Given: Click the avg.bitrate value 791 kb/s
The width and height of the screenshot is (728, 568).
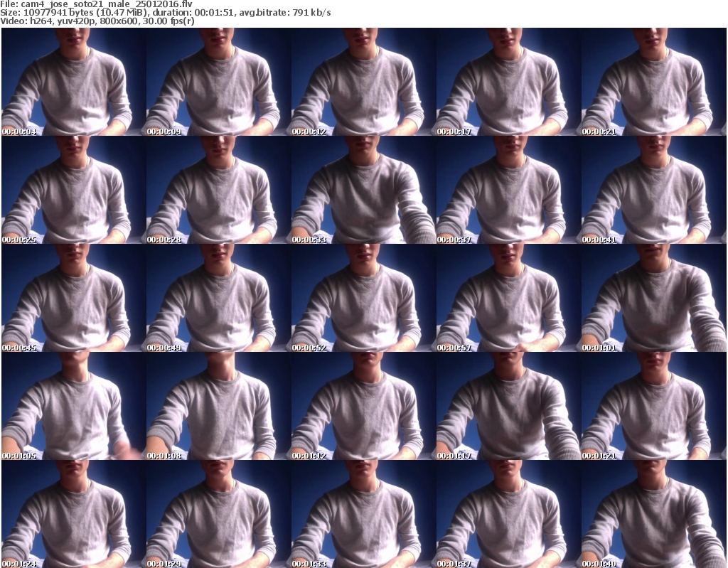Looking at the screenshot, I should click(x=311, y=13).
